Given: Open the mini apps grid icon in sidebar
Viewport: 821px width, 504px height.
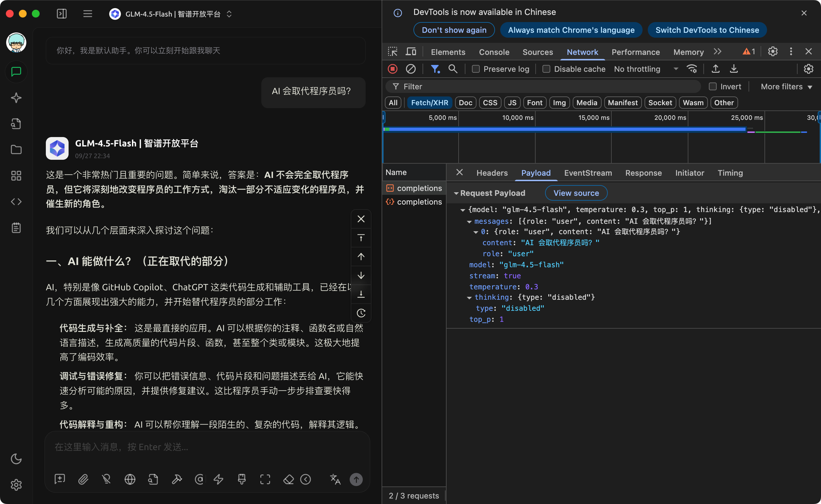Looking at the screenshot, I should (x=16, y=176).
